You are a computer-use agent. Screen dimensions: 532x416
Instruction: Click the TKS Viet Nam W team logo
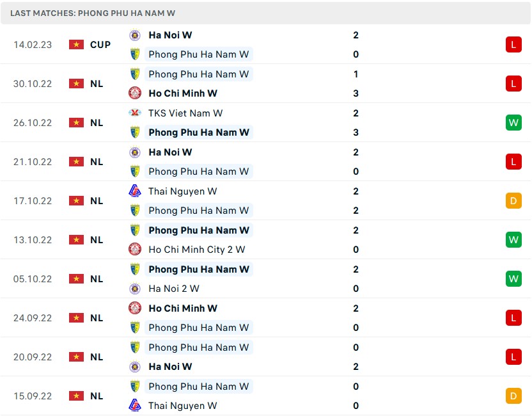135,113
